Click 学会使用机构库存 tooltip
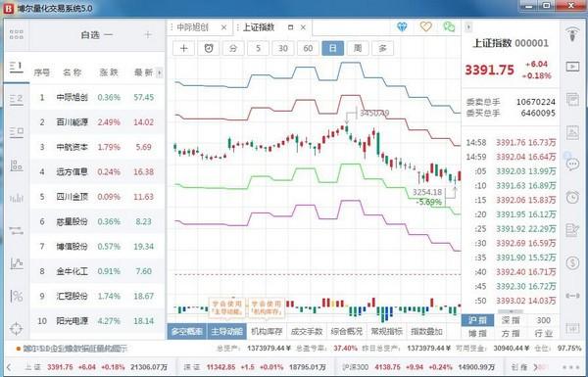Image resolution: width=588 pixels, height=377 pixels. (x=267, y=307)
